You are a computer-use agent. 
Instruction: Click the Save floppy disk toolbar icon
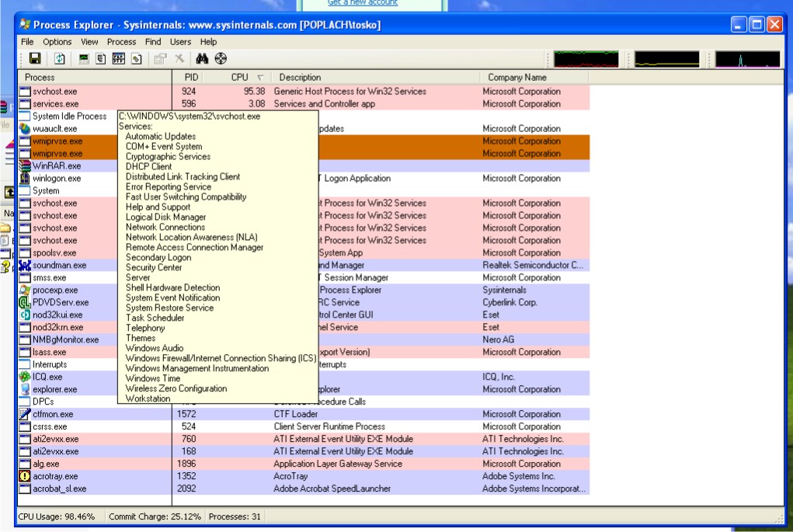point(35,59)
